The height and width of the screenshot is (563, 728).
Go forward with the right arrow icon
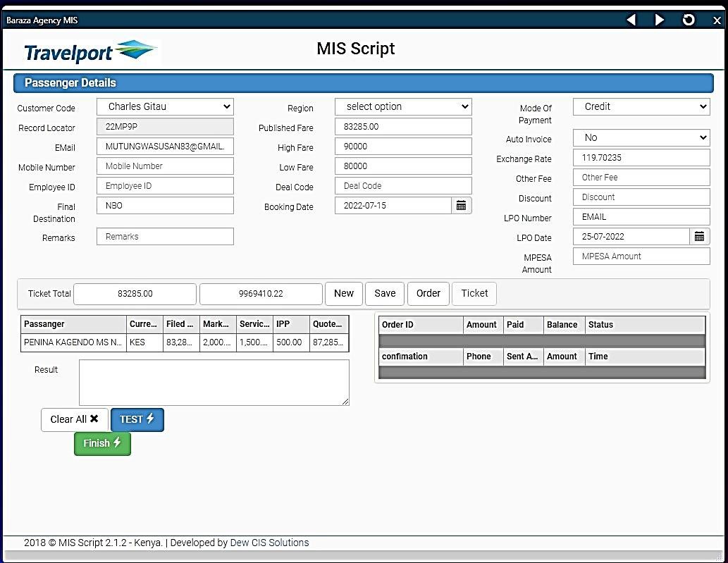click(x=659, y=20)
